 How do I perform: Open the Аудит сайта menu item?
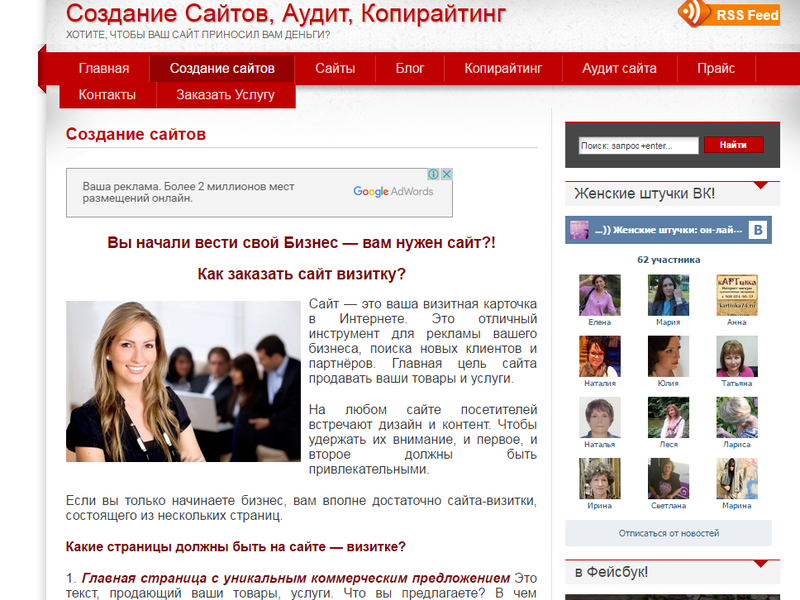[x=619, y=68]
